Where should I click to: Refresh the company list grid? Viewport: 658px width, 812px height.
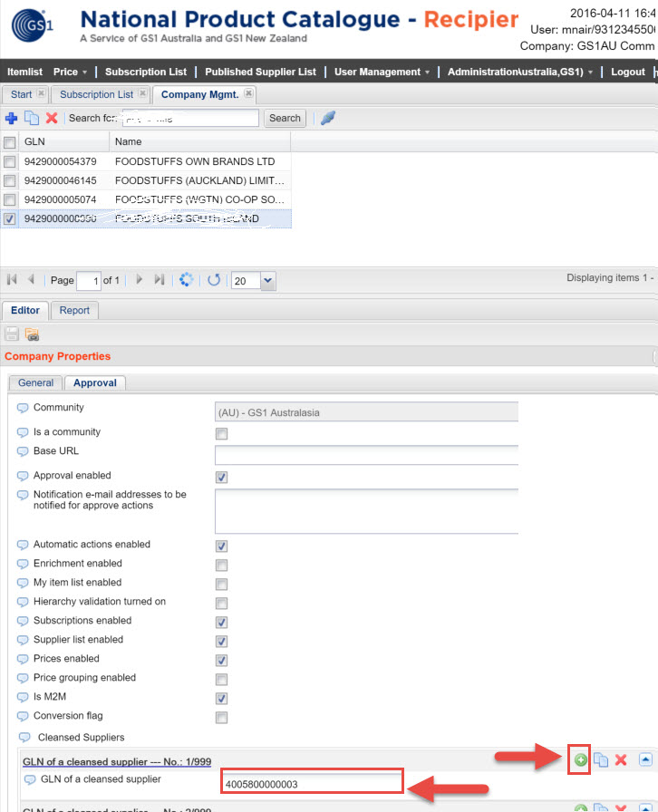(x=214, y=280)
